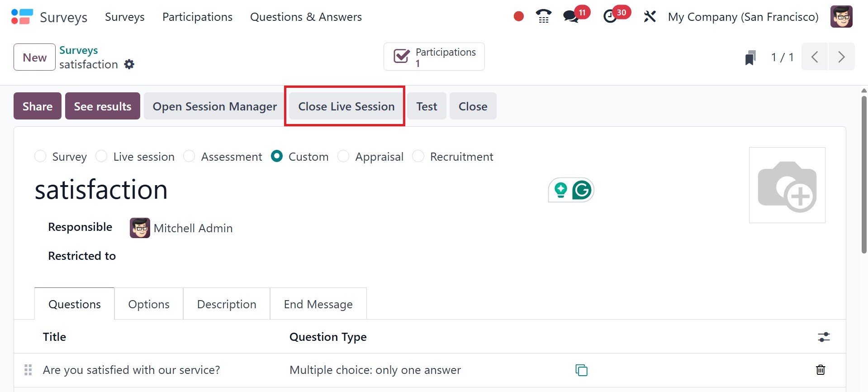
Task: Open column options adjust settings
Action: pyautogui.click(x=824, y=337)
